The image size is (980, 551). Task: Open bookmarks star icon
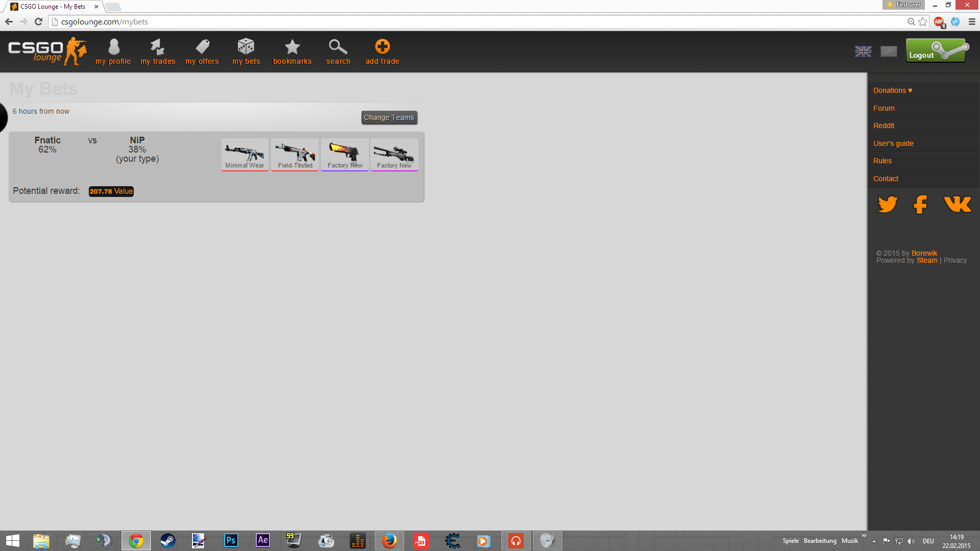tap(292, 47)
